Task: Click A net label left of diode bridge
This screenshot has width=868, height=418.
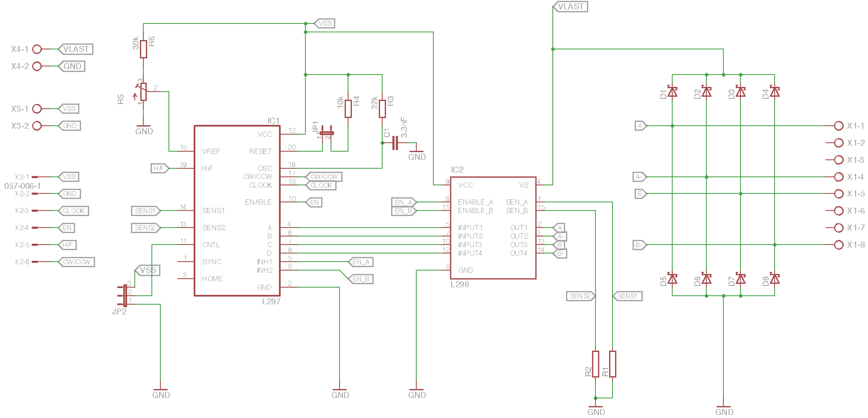Action: point(641,126)
